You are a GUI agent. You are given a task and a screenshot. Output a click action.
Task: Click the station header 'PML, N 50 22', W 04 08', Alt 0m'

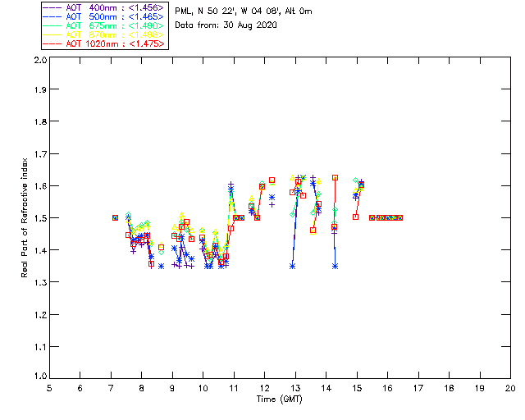(x=244, y=11)
